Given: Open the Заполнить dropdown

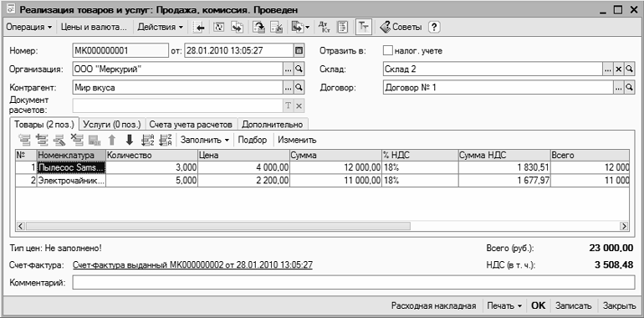Looking at the screenshot, I should tap(205, 140).
